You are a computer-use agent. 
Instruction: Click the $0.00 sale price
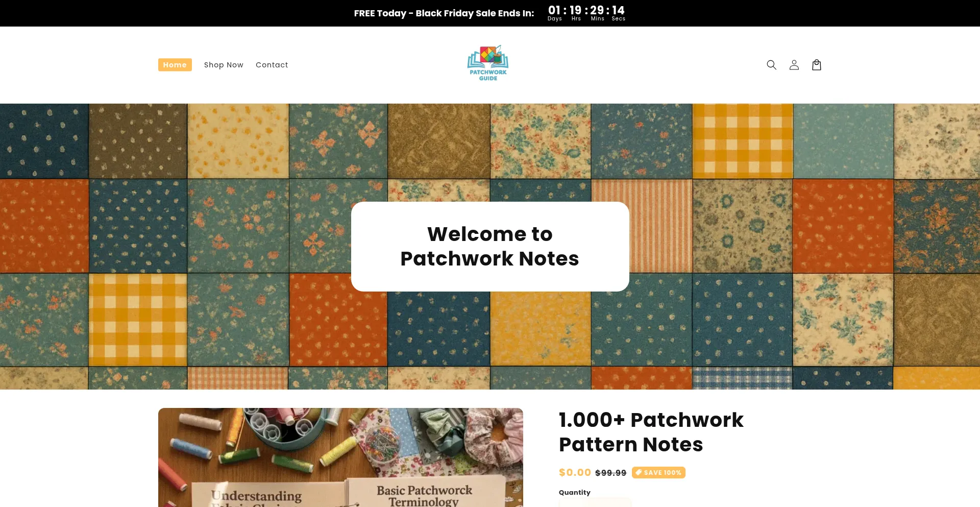(x=575, y=472)
